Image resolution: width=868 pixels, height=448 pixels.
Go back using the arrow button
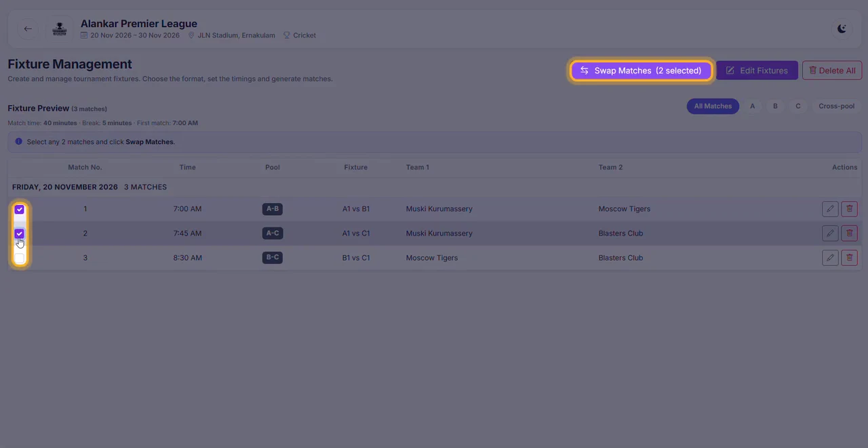coord(28,29)
